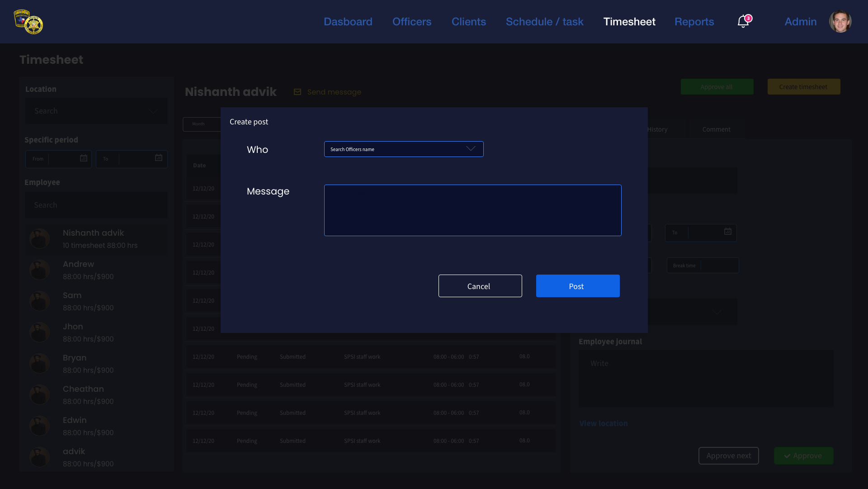Screen dimensions: 868x489
Task: Click inside the Message text area
Action: (472, 210)
